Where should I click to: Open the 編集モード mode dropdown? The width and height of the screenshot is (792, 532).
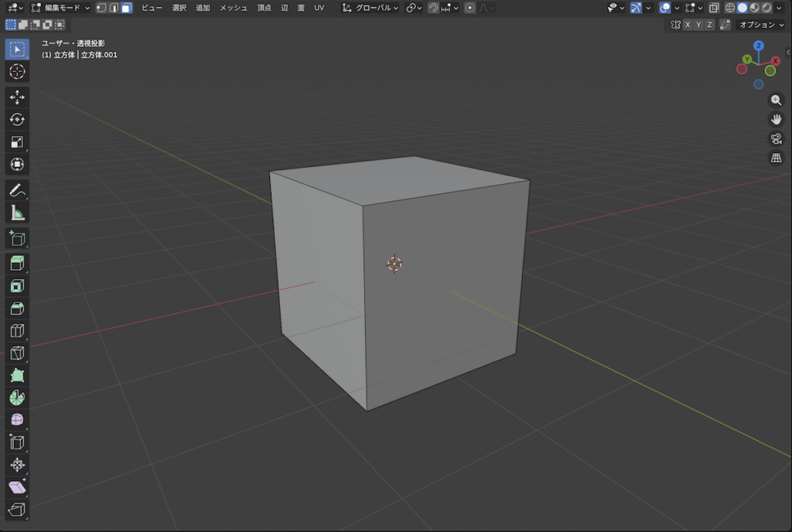coord(60,8)
